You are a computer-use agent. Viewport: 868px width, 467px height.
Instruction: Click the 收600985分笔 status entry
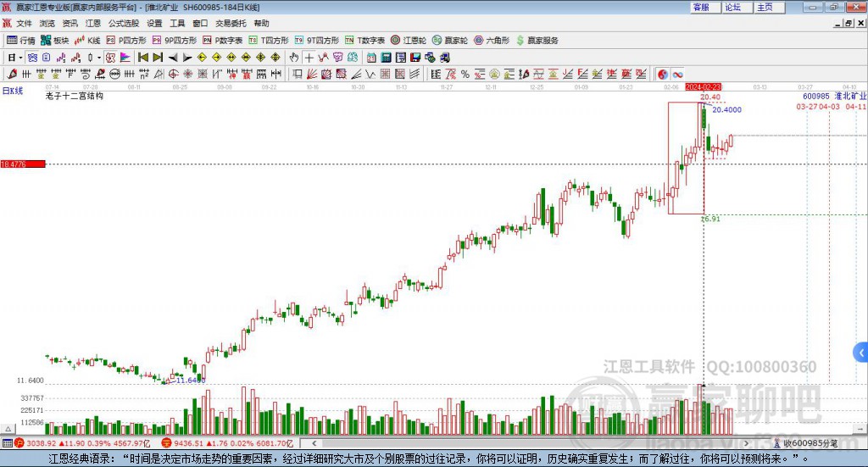(x=805, y=443)
